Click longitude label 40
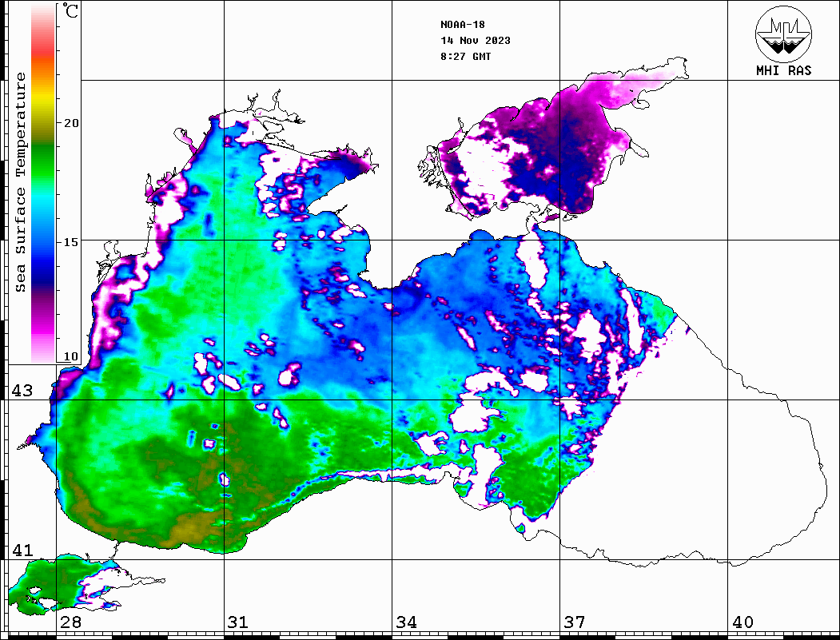 [x=742, y=622]
